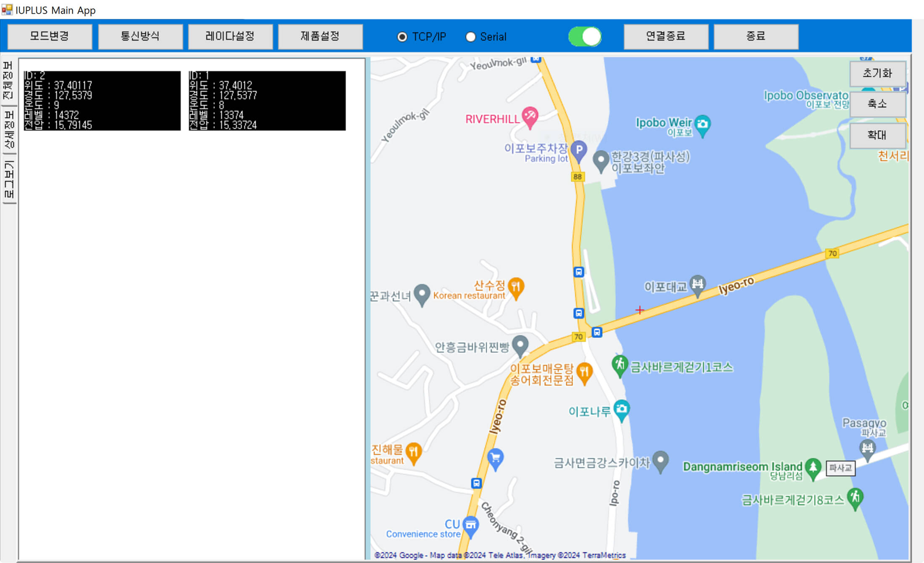The image size is (924, 563).
Task: Switch to the 상세정보 side tab
Action: pos(8,130)
